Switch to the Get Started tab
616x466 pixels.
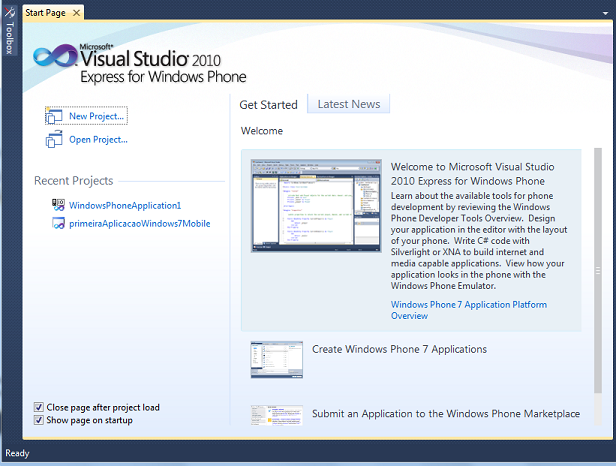(268, 105)
